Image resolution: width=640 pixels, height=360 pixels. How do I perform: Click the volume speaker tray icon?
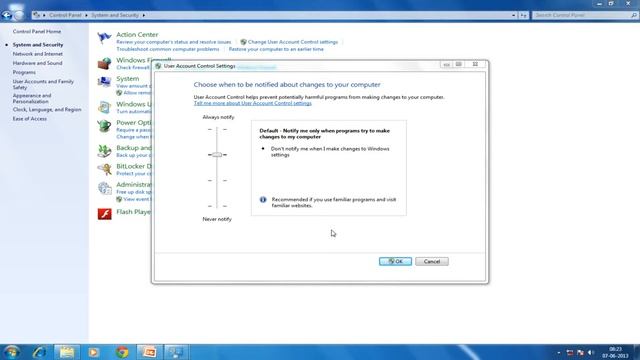pos(591,353)
